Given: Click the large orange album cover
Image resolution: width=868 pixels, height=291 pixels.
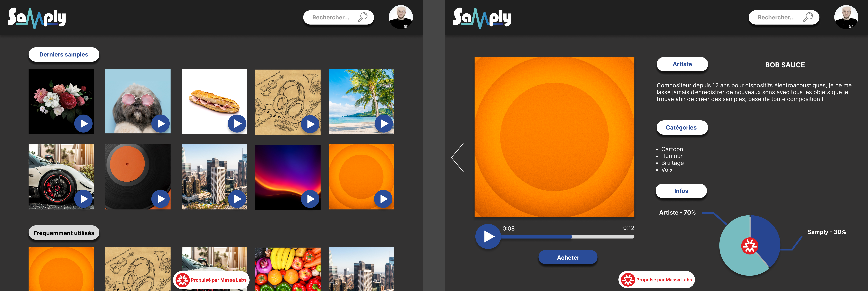Looking at the screenshot, I should coord(554,137).
